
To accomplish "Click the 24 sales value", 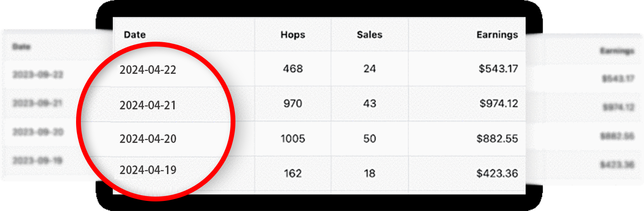I will [369, 69].
